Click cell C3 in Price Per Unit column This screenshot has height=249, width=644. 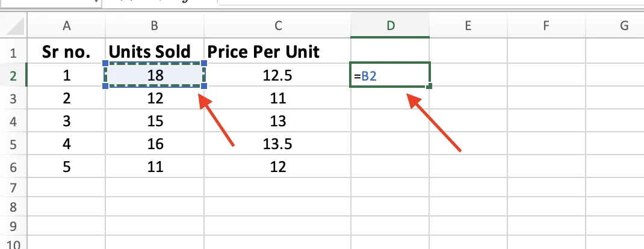[277, 98]
